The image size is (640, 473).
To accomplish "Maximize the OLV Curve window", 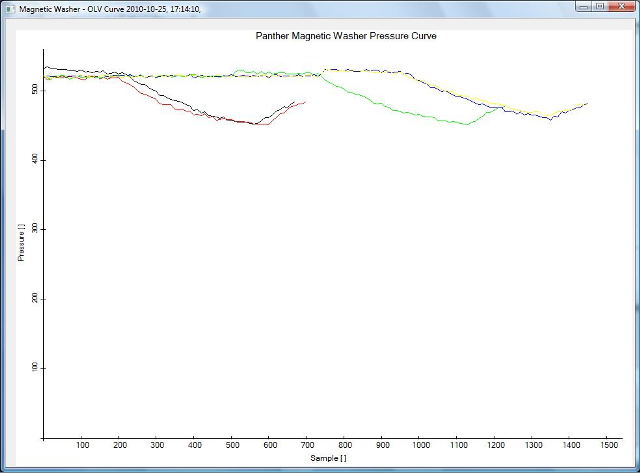I will (600, 6).
